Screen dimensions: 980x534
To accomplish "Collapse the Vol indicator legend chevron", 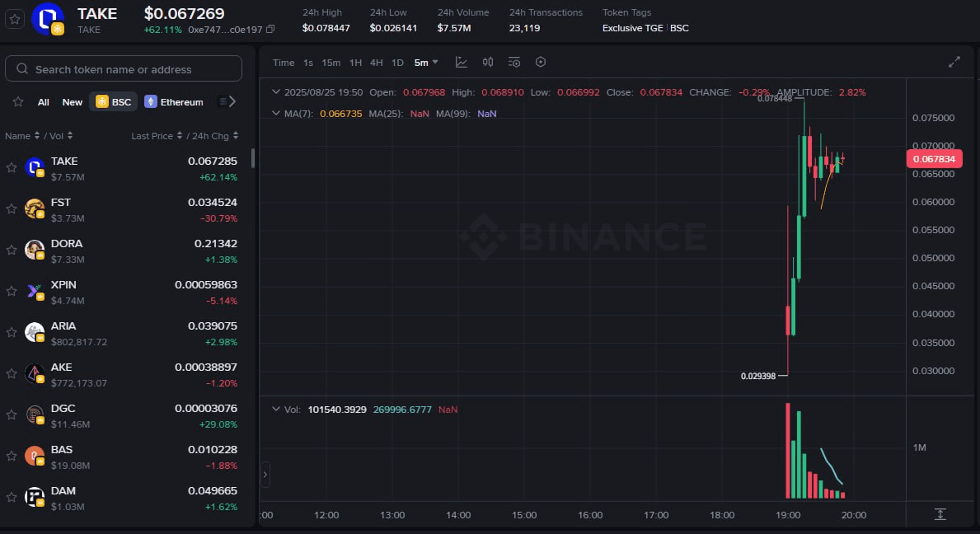I will (x=275, y=409).
